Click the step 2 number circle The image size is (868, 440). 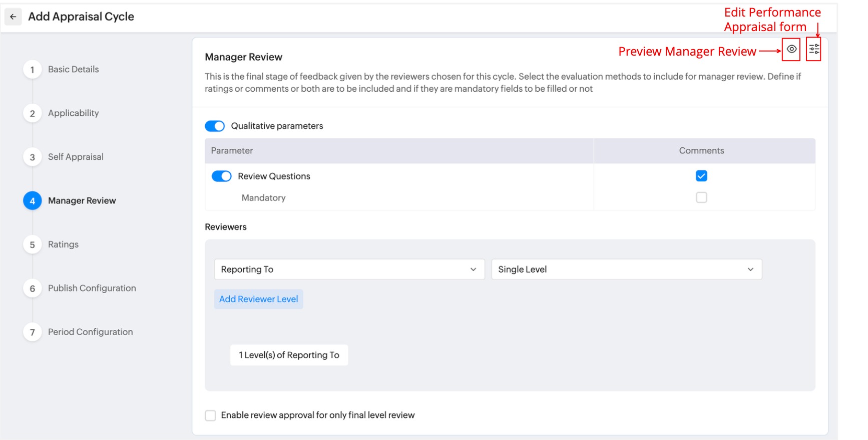tap(33, 113)
